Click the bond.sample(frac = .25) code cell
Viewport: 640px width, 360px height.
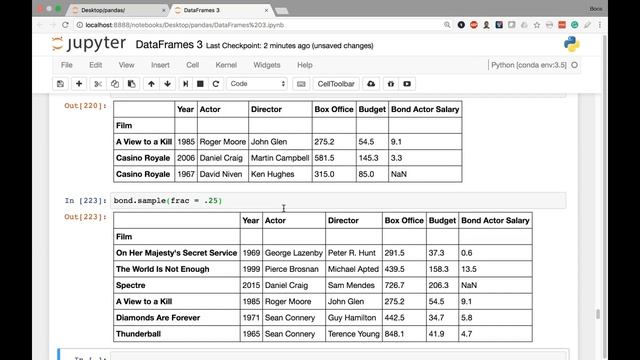point(338,200)
